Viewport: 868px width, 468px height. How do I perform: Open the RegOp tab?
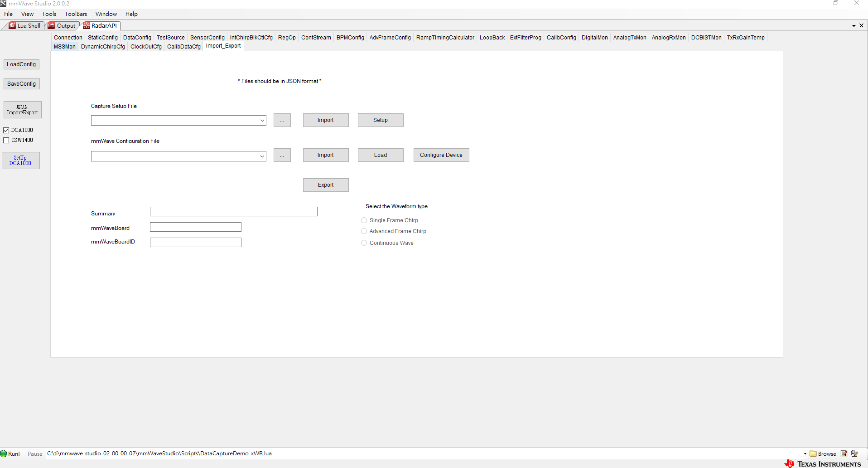click(287, 38)
